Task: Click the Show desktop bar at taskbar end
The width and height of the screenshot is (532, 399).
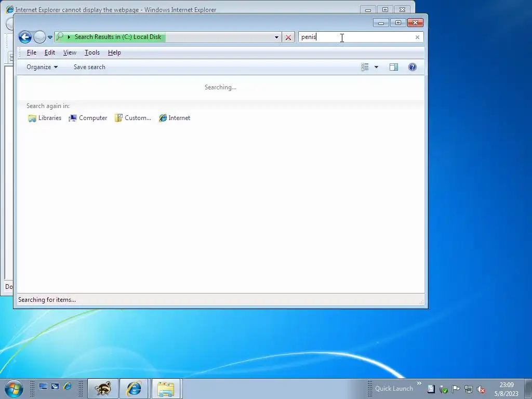Action: [528, 389]
